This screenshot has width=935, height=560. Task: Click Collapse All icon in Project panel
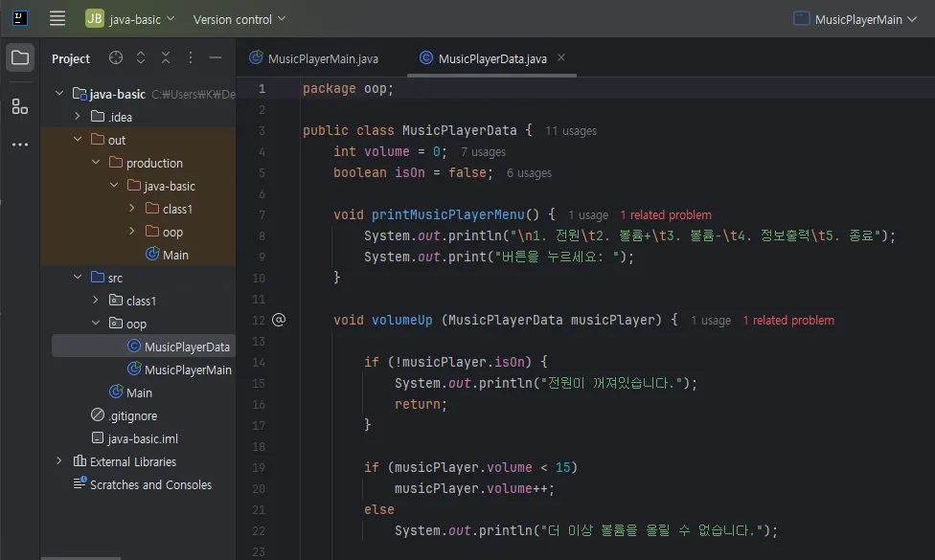click(x=166, y=58)
